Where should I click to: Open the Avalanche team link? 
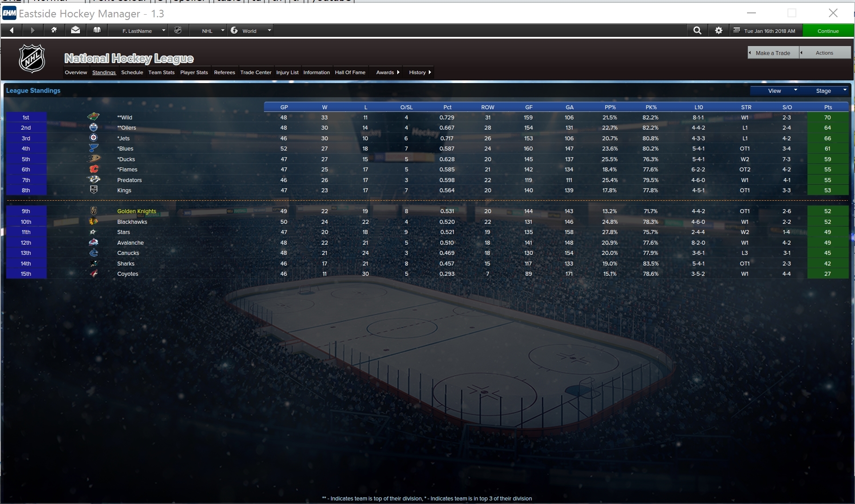[130, 242]
